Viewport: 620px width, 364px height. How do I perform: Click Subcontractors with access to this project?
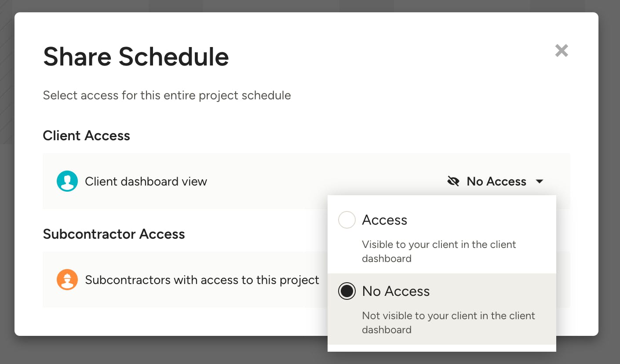[x=202, y=280]
